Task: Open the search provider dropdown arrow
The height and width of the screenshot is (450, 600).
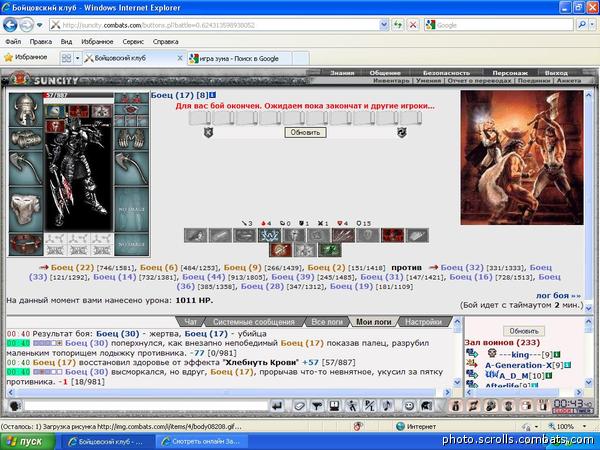Action: 592,25
